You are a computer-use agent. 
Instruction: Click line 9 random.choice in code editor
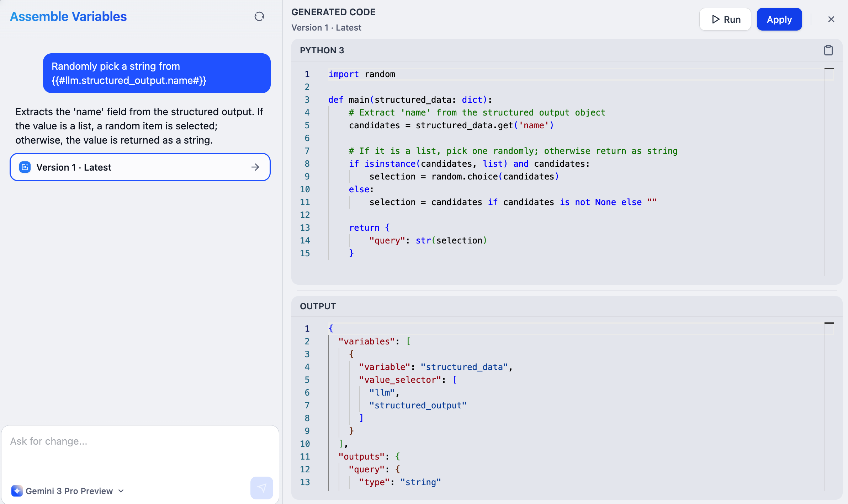click(465, 177)
